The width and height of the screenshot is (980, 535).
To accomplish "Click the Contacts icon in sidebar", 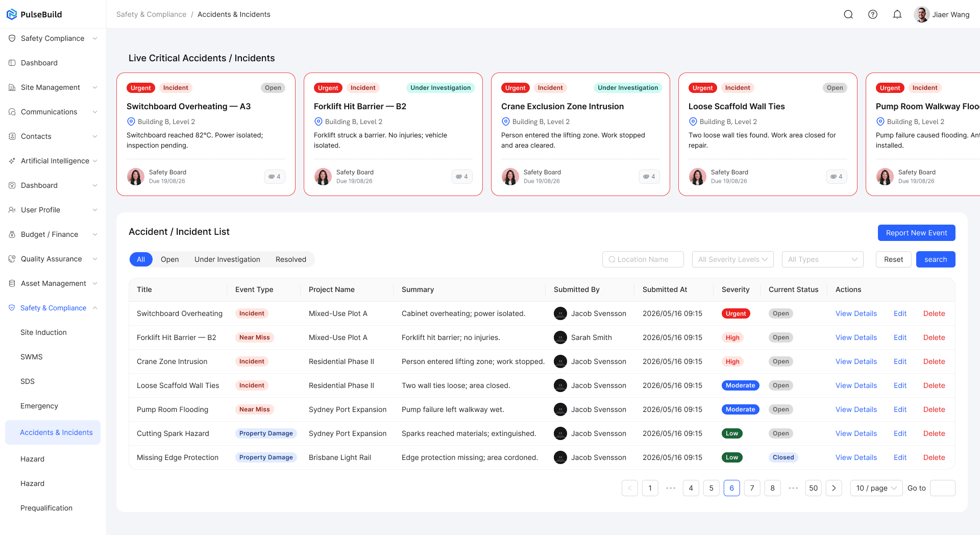I will coord(12,136).
